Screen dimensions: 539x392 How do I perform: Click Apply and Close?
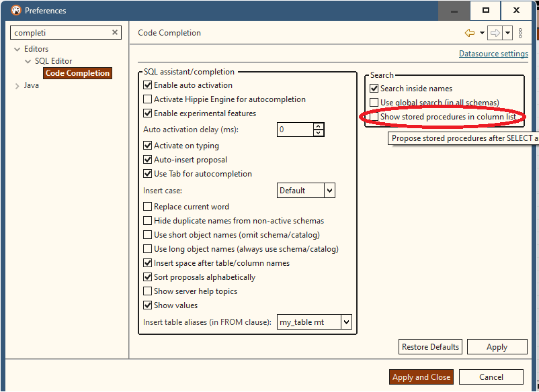tap(421, 377)
